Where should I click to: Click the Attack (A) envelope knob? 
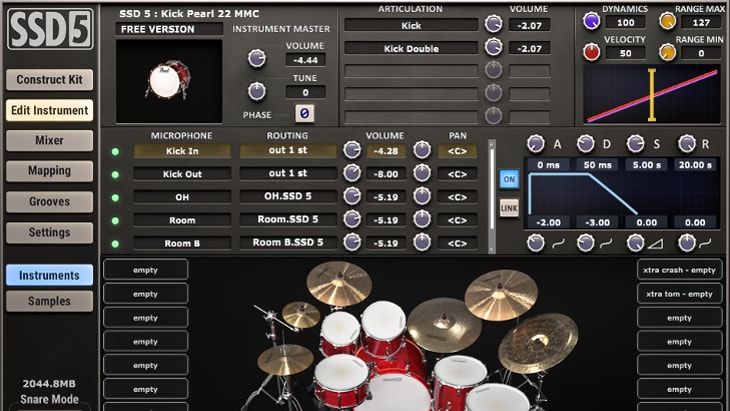[535, 144]
